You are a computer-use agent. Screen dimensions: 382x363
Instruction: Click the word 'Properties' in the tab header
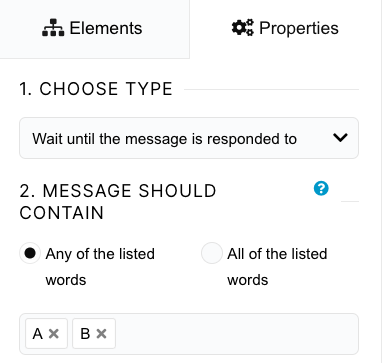(299, 28)
